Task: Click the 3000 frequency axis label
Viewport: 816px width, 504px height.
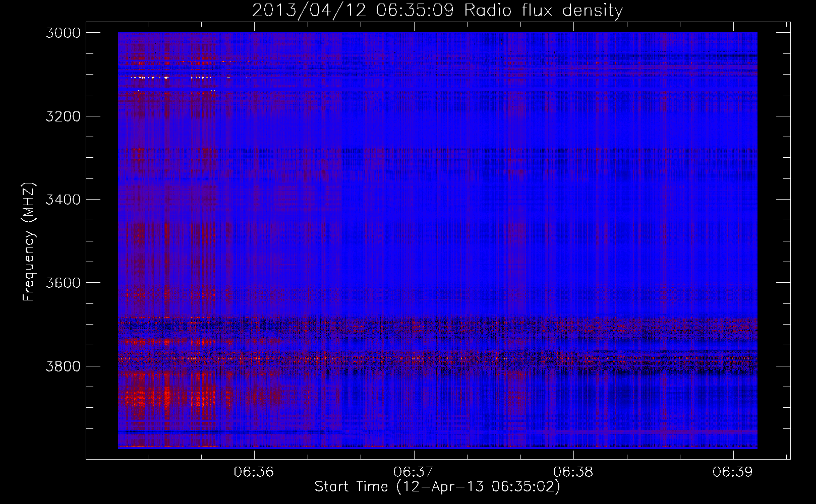Action: point(63,33)
